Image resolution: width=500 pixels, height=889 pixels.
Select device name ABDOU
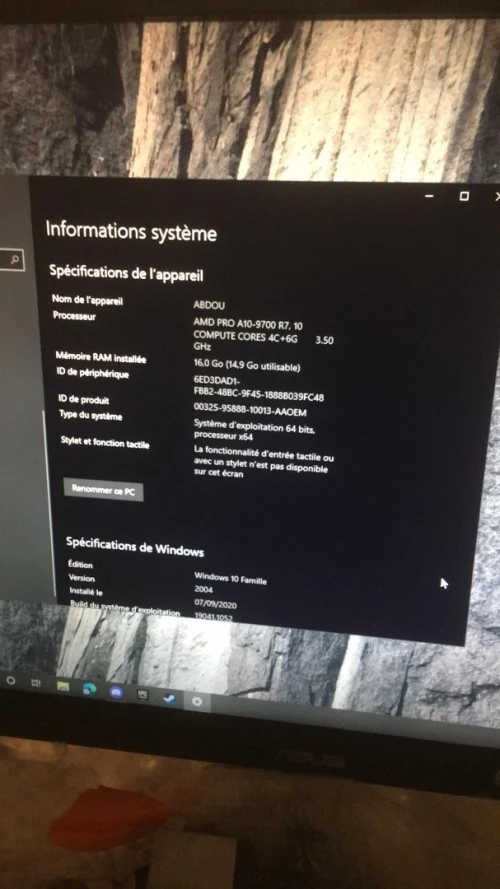pyautogui.click(x=209, y=305)
